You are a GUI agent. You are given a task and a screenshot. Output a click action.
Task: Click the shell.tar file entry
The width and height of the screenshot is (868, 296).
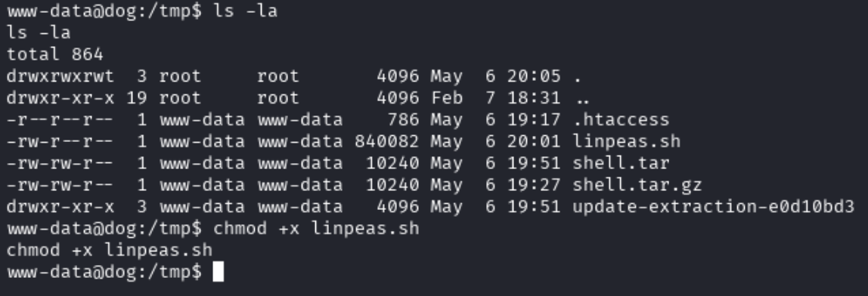tap(621, 162)
